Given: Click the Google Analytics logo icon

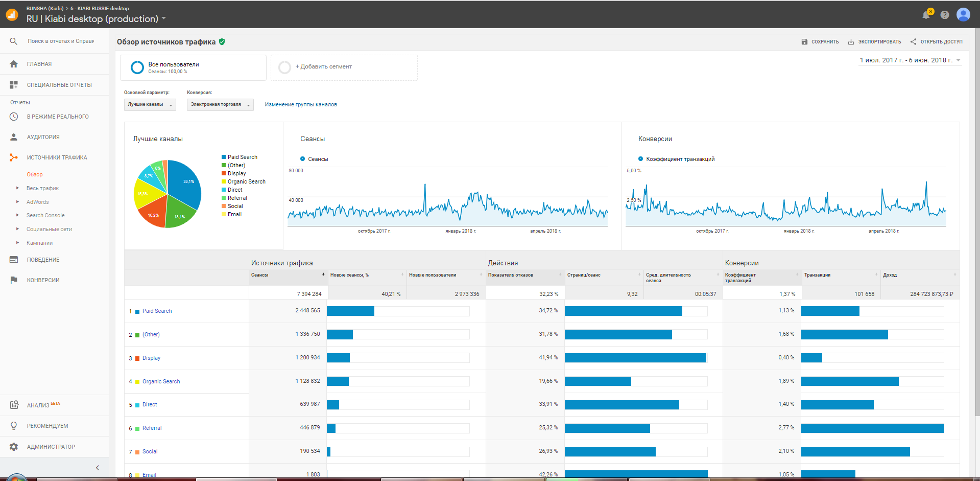Looking at the screenshot, I should pyautogui.click(x=12, y=15).
